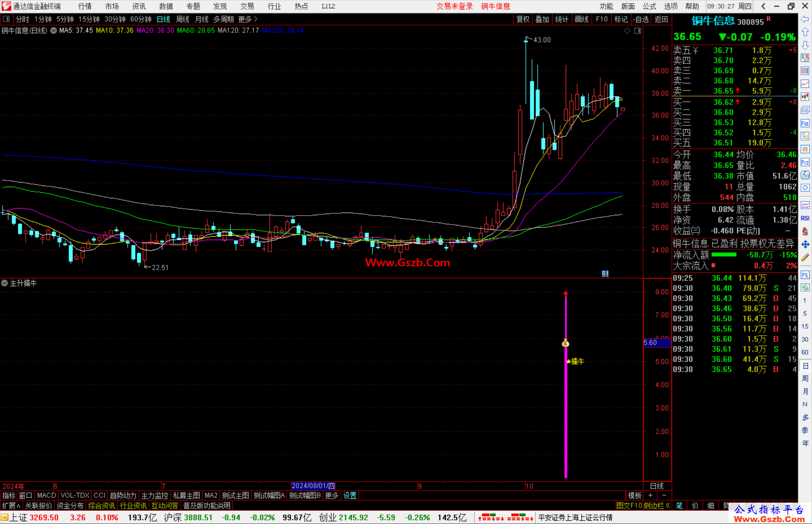Viewport: 812px width, 524px height.
Task: Click the 设置 indicator settings link
Action: tap(350, 495)
